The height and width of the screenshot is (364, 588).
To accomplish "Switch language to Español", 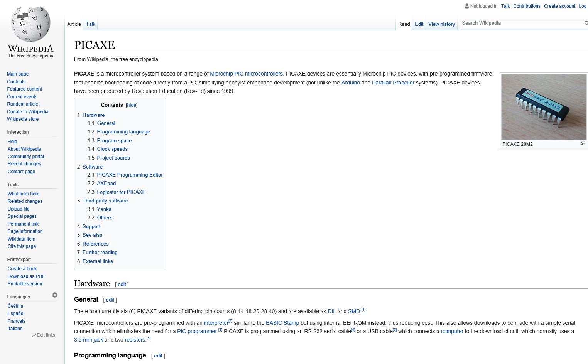I will (16, 313).
